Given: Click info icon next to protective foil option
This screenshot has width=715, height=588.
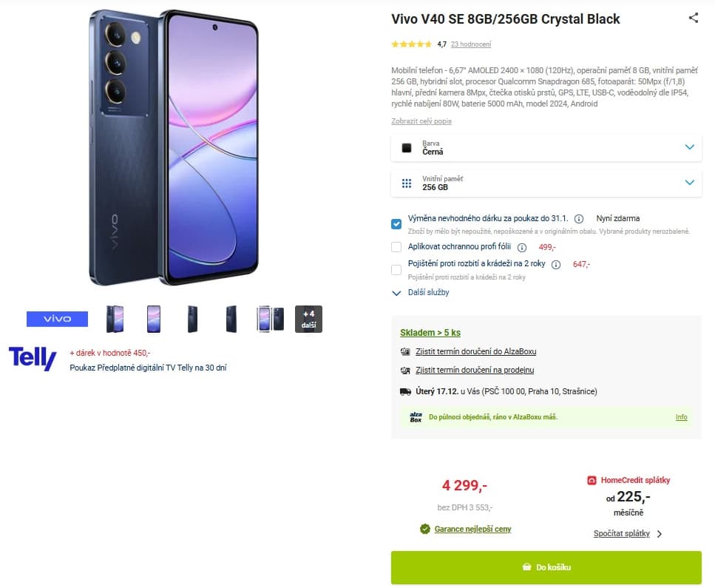Looking at the screenshot, I should coord(521,248).
